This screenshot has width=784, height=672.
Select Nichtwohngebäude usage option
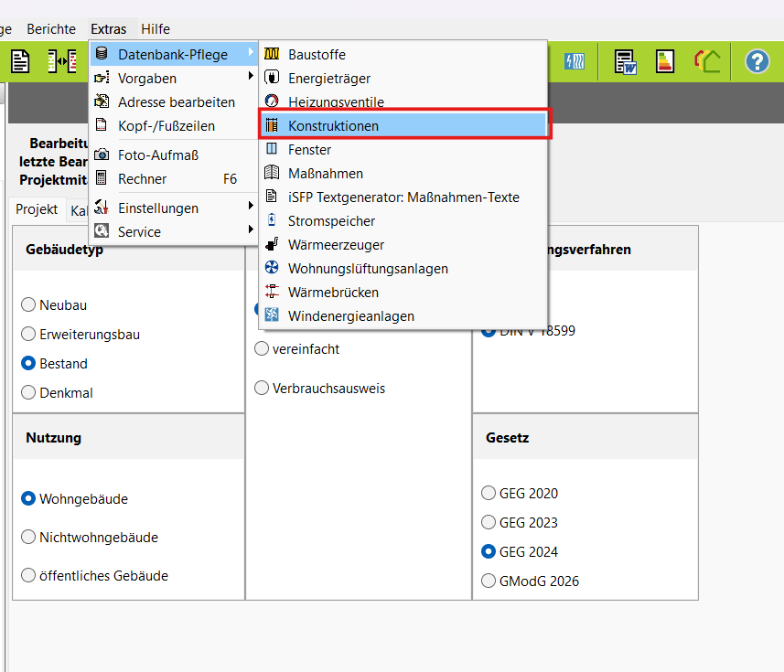pyautogui.click(x=28, y=537)
